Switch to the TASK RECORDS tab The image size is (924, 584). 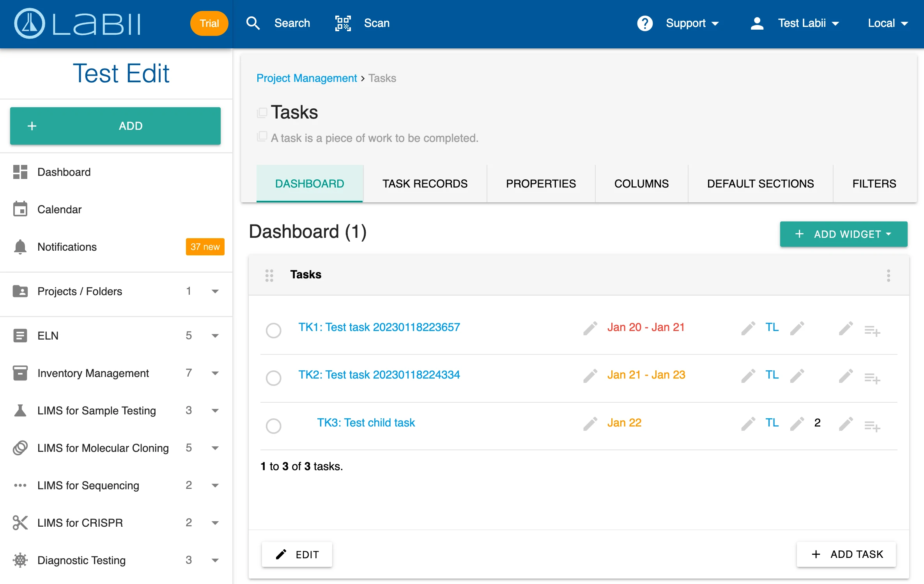(424, 183)
